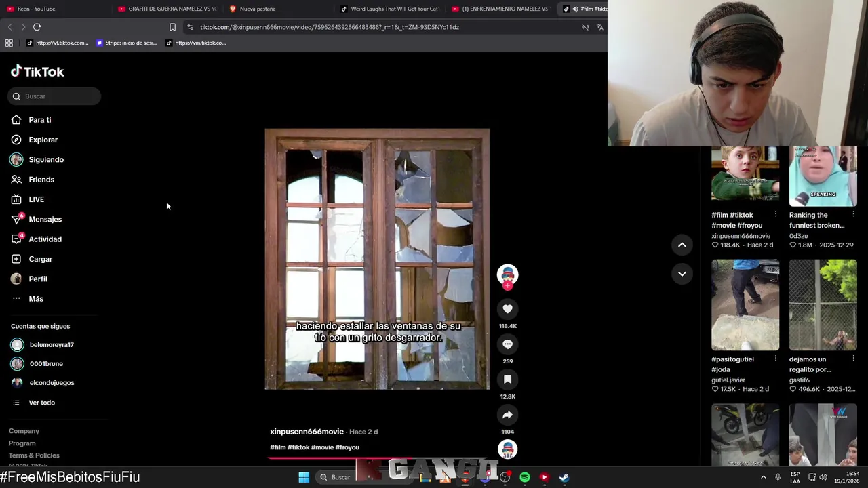This screenshot has height=488, width=868.
Task: Show hidden system tray icons
Action: [x=763, y=477]
